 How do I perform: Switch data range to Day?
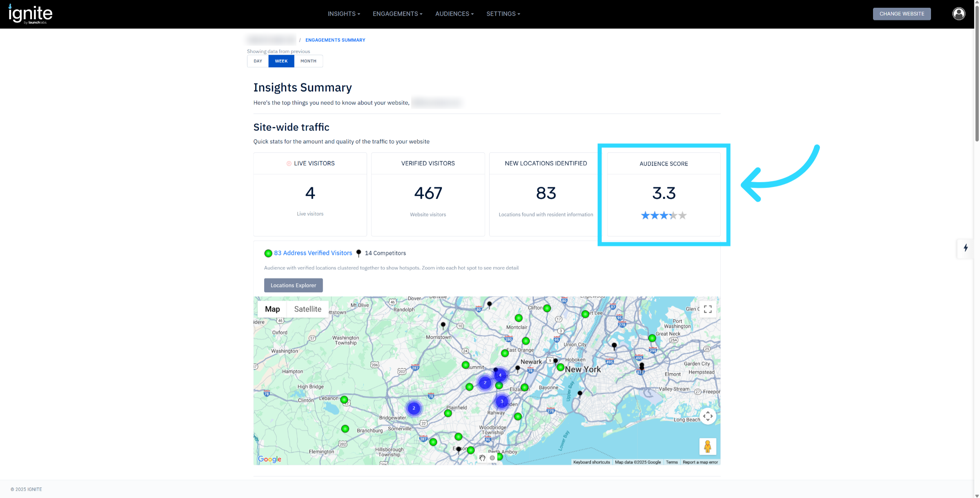coord(258,61)
